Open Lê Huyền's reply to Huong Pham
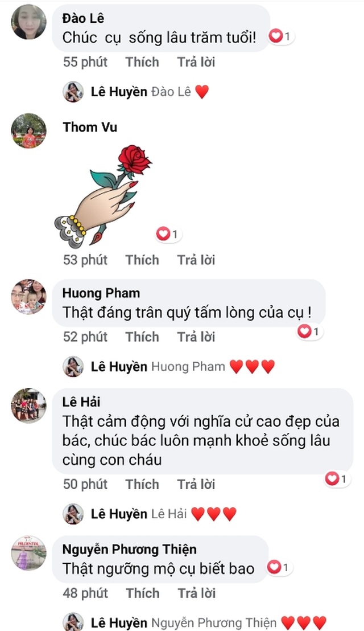 [x=169, y=367]
